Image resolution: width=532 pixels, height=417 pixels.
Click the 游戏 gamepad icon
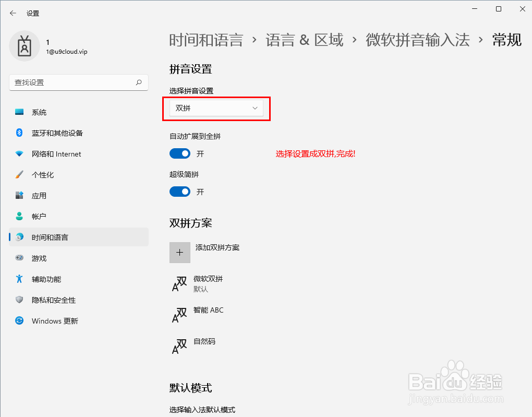[x=19, y=258]
